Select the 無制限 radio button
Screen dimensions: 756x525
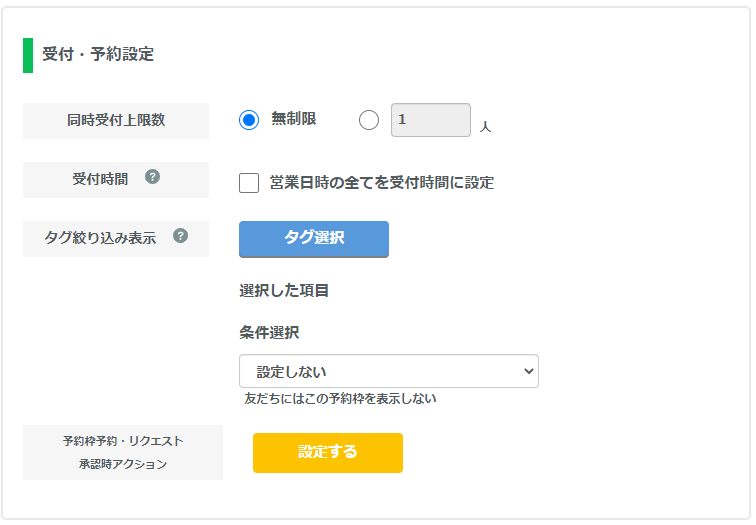[249, 120]
